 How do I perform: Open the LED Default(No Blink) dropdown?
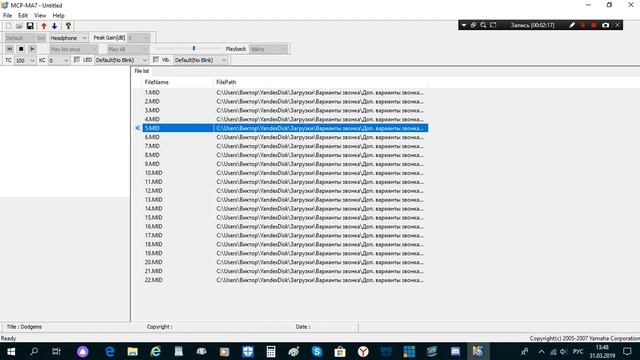pyautogui.click(x=121, y=60)
